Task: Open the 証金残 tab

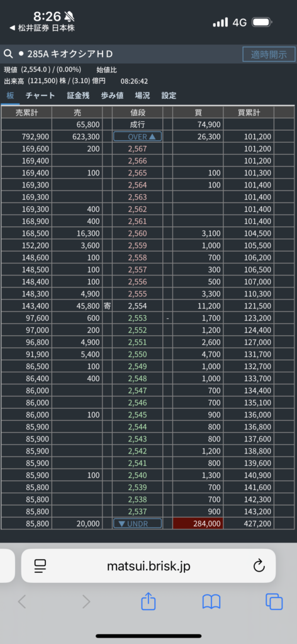Action: coord(78,96)
